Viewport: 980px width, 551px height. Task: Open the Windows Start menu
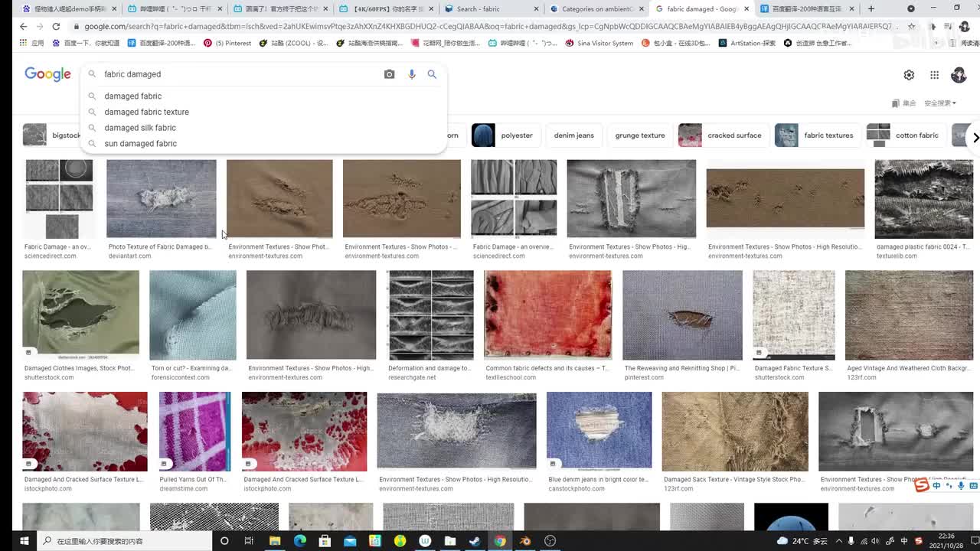24,541
